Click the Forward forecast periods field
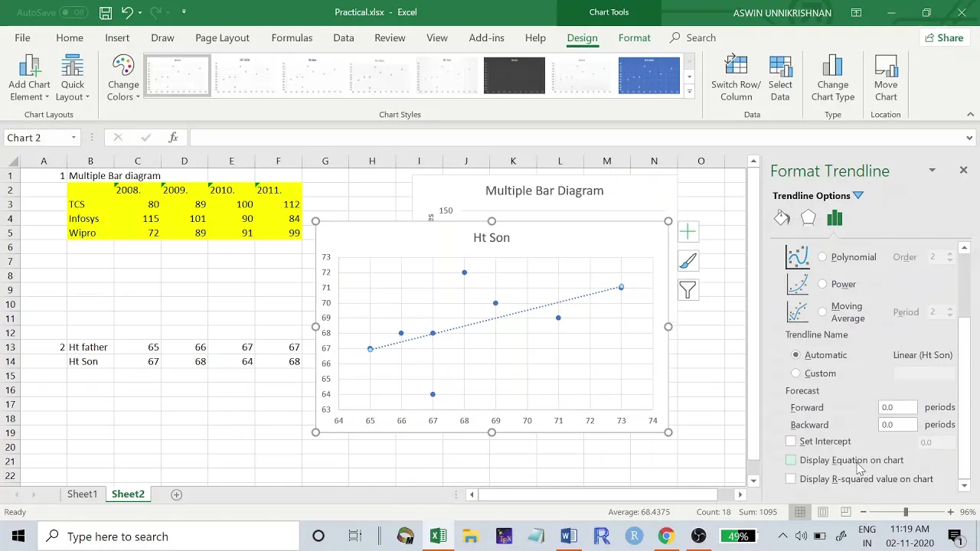 897,407
